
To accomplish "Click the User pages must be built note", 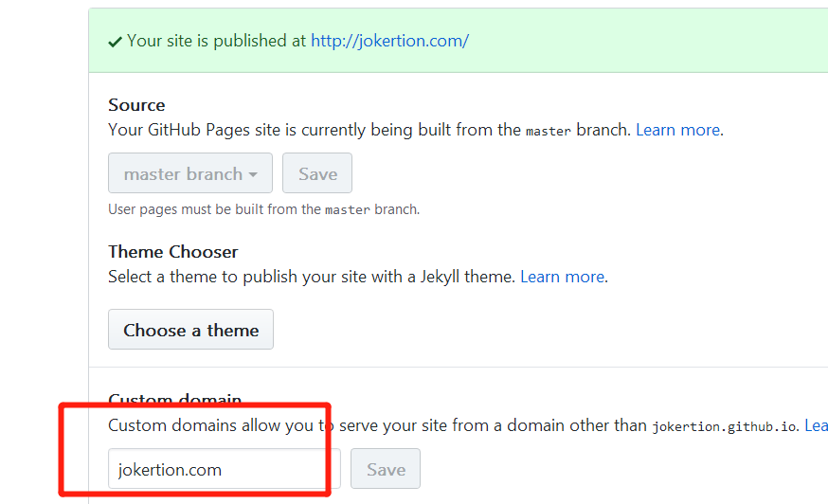I will [x=264, y=209].
